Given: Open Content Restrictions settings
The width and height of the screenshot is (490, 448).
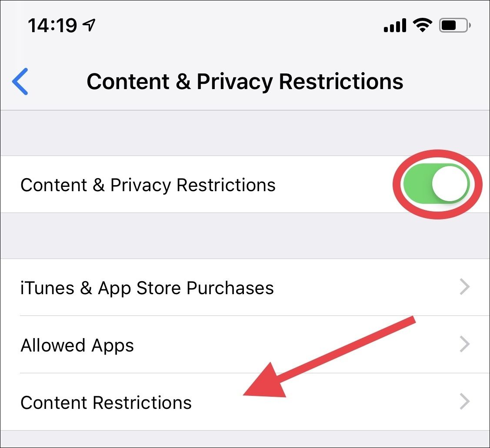Looking at the screenshot, I should click(x=245, y=402).
